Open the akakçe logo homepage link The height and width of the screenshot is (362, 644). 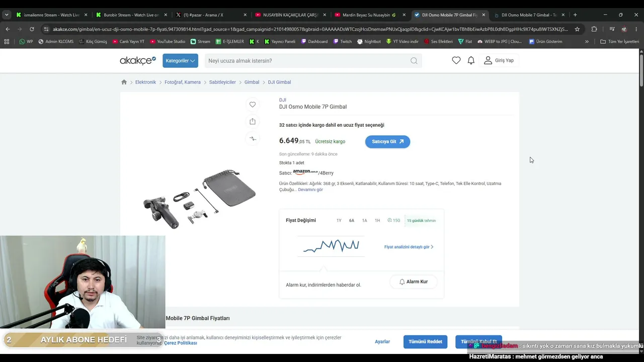point(138,60)
